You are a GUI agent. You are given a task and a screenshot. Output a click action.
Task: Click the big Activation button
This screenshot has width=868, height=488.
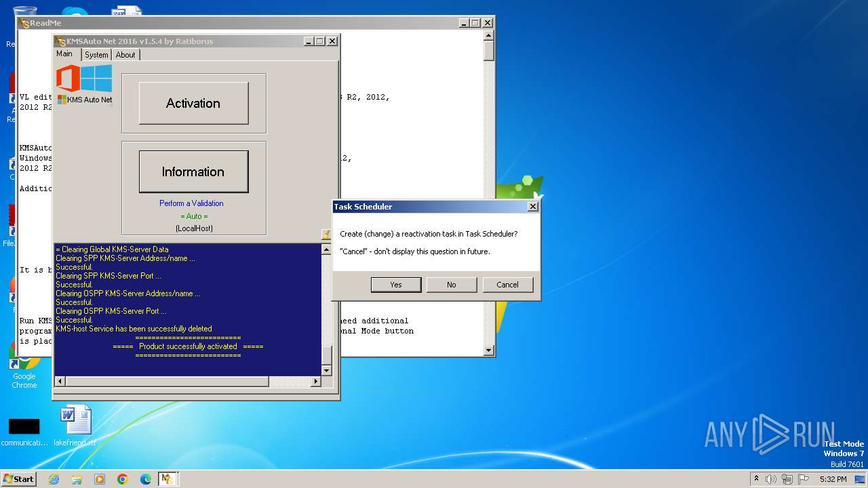[193, 103]
